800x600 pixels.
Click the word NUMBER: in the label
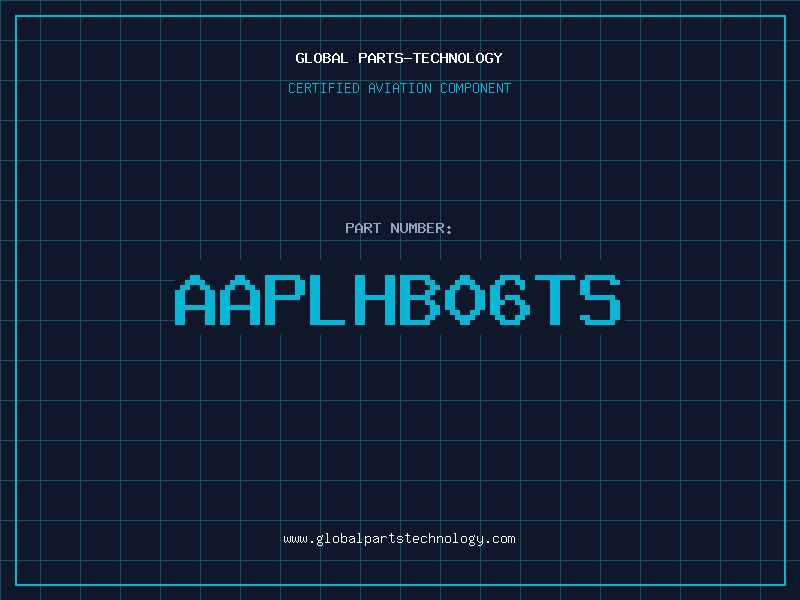pyautogui.click(x=422, y=228)
